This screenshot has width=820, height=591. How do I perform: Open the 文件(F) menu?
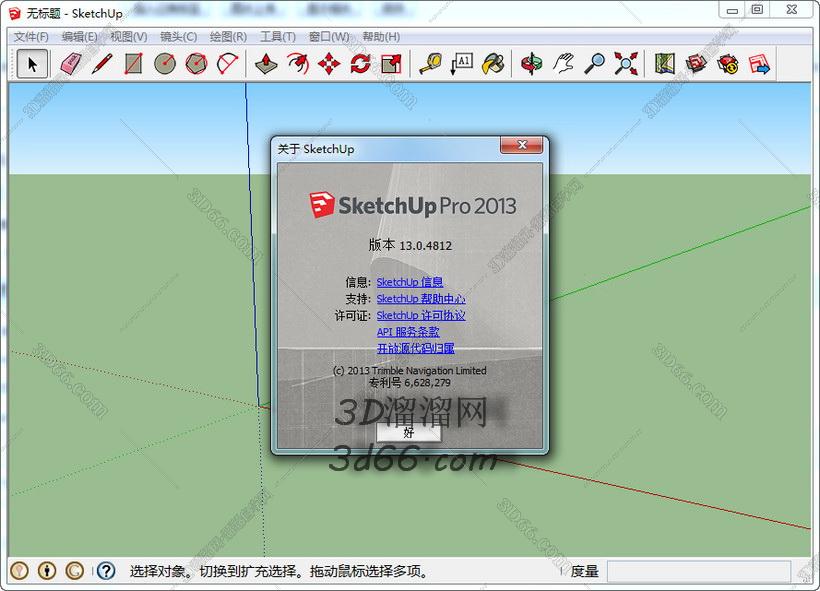[31, 37]
